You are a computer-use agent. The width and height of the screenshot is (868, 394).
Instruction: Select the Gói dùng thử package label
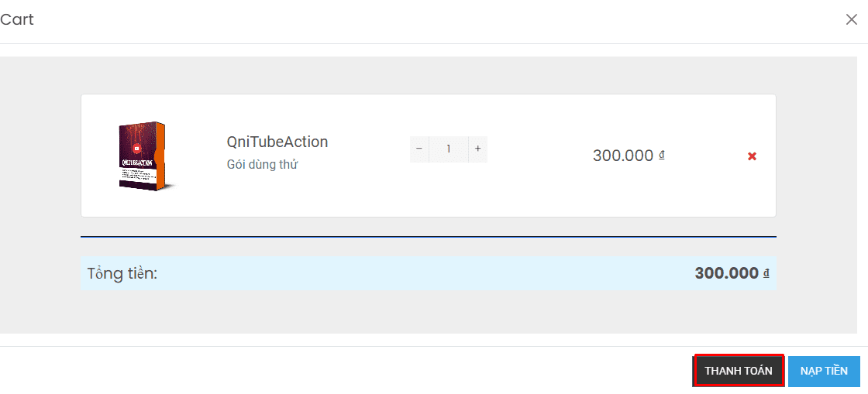click(x=263, y=165)
